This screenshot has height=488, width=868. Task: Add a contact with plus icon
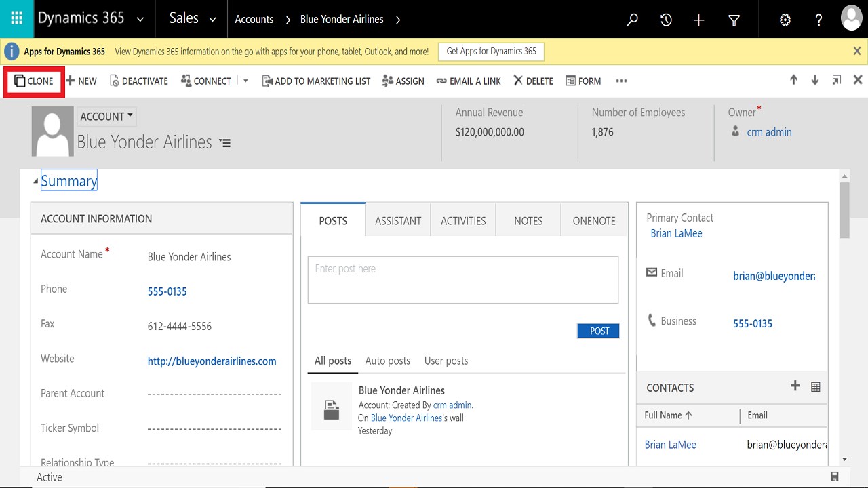pos(795,386)
